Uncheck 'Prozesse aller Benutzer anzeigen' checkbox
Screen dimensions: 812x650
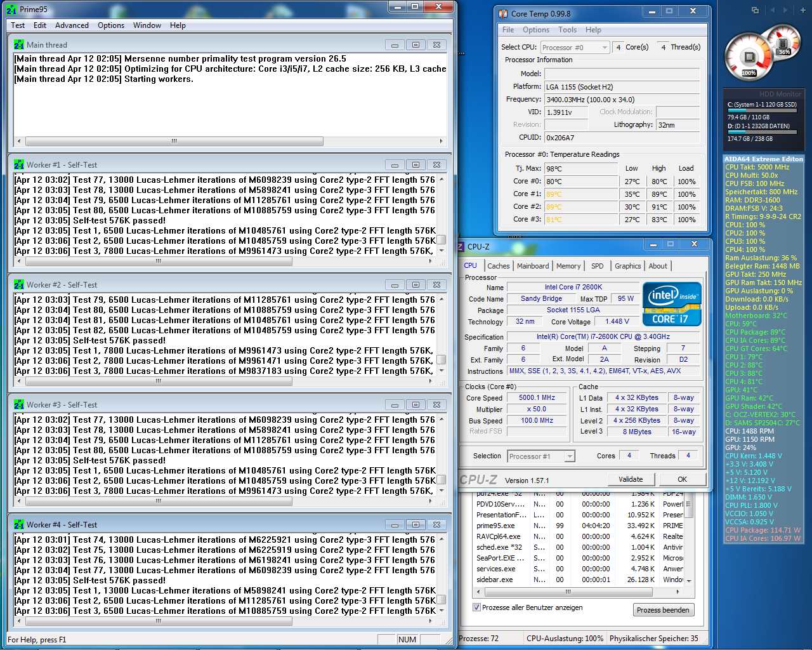pos(476,607)
